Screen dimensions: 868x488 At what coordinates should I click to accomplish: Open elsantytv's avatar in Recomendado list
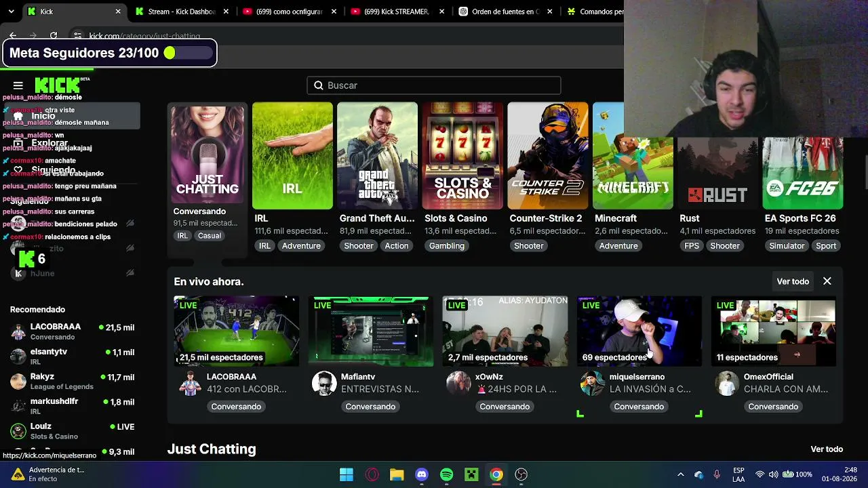18,357
